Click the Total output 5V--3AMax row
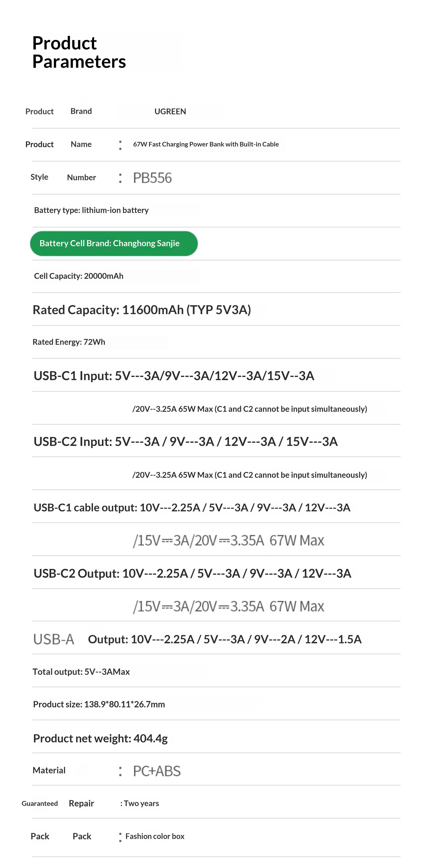Viewport: 434px width, 868px height. pyautogui.click(x=81, y=671)
